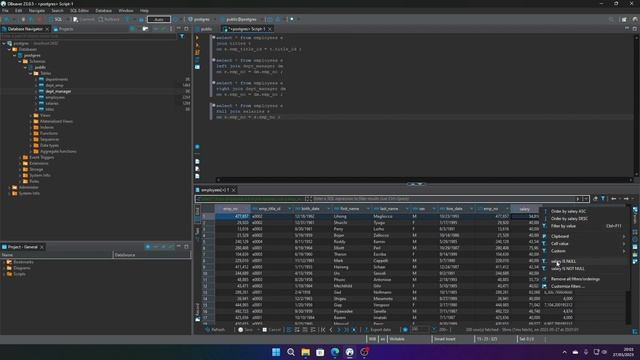
Task: Click the Commit toolbar button
Action: [84, 19]
